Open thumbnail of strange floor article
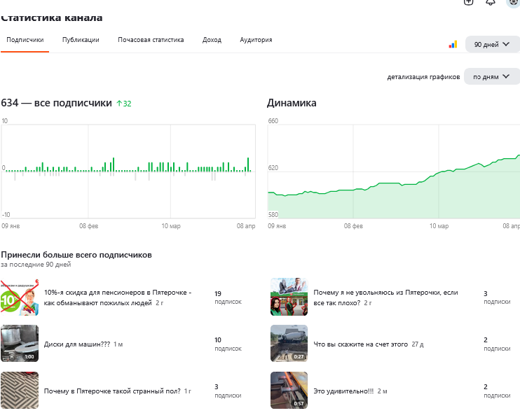Viewport: 520px width, 420px height. click(x=20, y=390)
